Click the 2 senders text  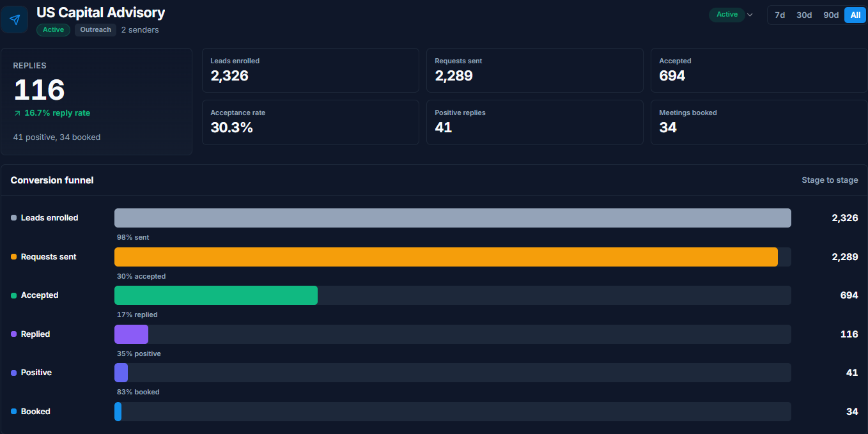[140, 30]
